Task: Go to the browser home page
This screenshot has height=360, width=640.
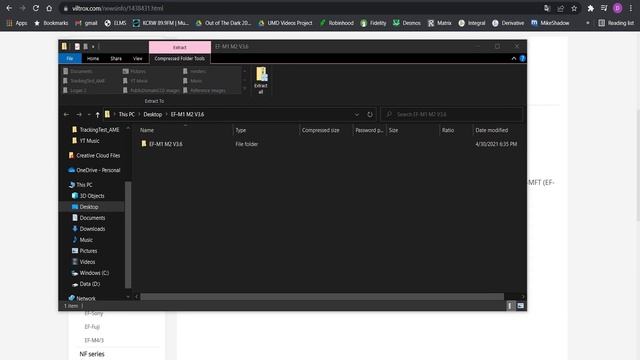Action: coord(49,8)
